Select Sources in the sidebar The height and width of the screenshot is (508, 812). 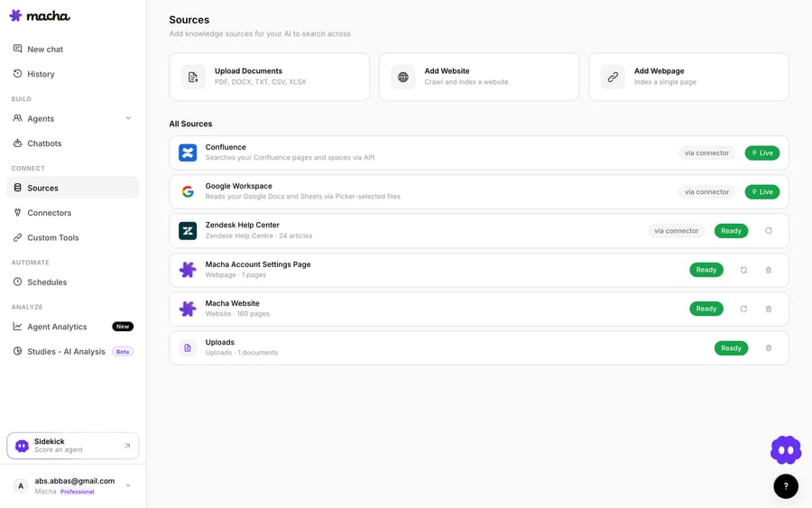(x=72, y=188)
